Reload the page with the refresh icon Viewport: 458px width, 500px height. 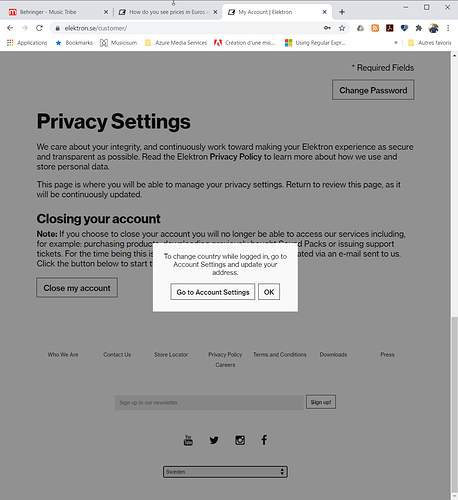(39, 28)
